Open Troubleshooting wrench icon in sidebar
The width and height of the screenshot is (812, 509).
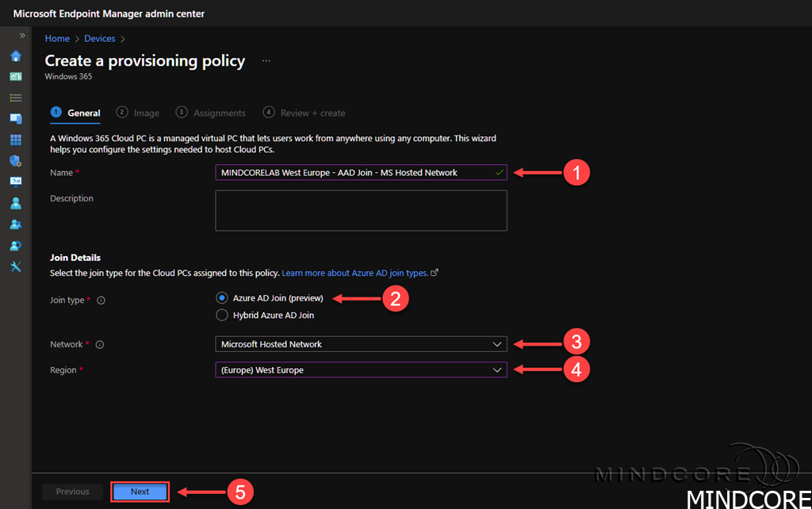point(15,266)
